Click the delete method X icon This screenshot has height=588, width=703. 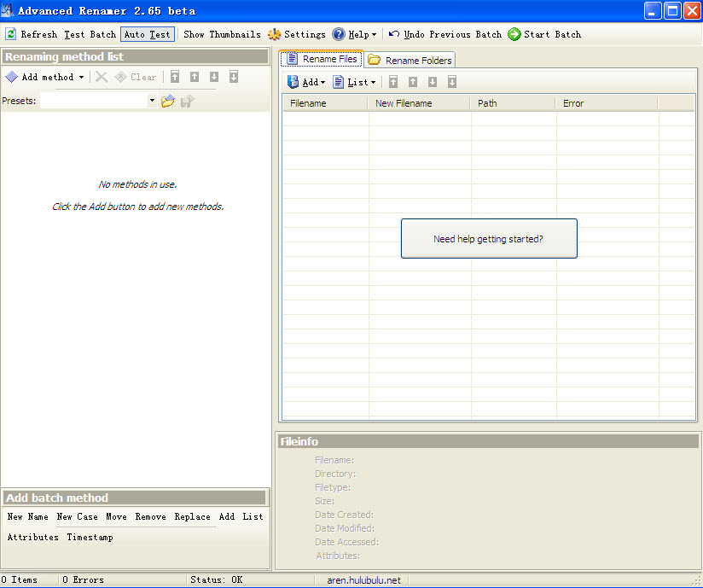(102, 77)
